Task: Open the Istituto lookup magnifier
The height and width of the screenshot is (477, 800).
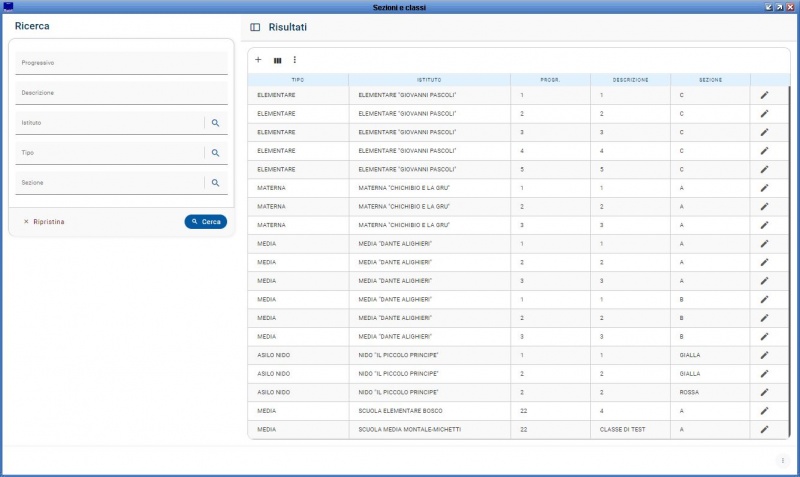Action: click(x=215, y=123)
